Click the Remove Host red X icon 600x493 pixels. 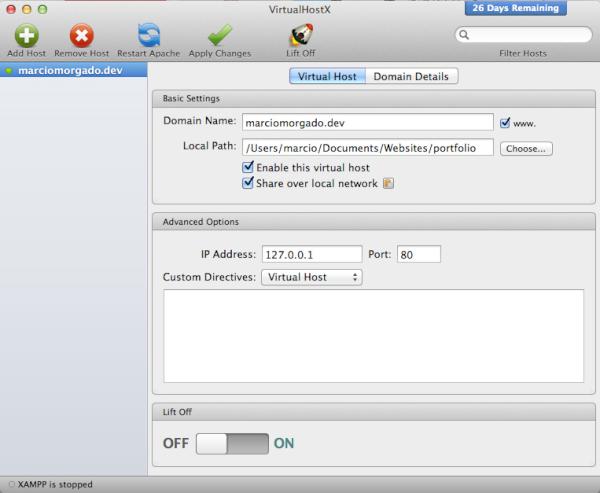click(82, 36)
